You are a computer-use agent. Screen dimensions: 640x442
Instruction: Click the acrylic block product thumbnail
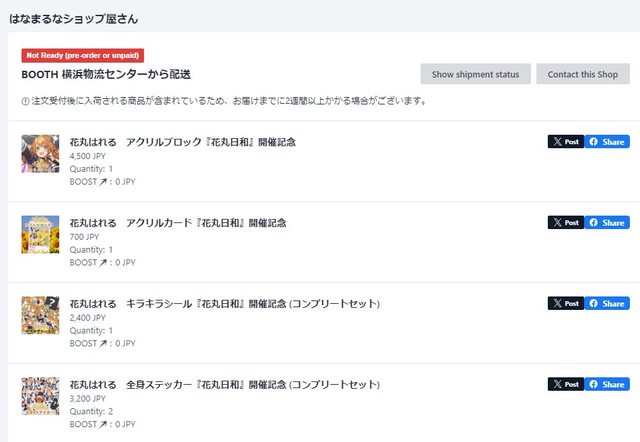40,153
